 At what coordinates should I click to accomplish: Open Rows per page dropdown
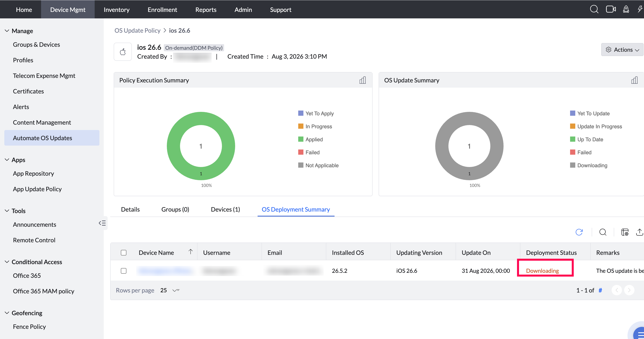170,290
